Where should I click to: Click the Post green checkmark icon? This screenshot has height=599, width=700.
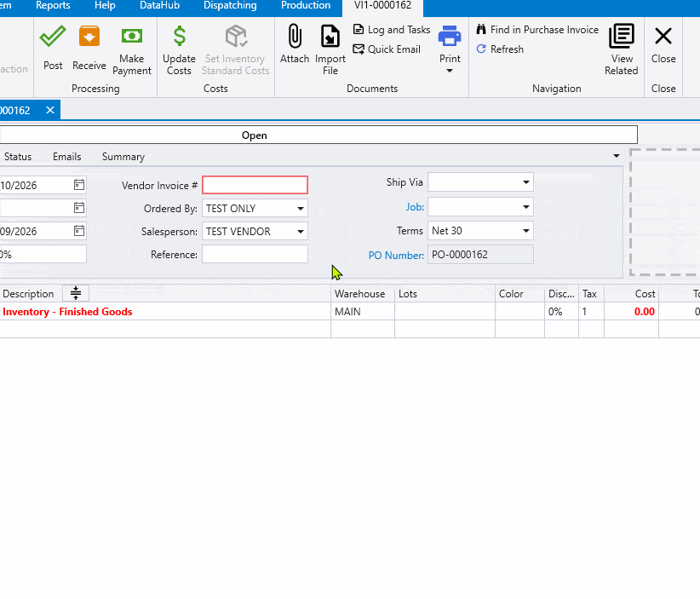click(x=53, y=36)
